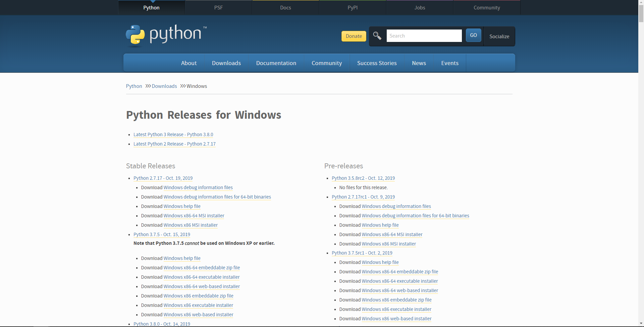This screenshot has height=327, width=644.
Task: Click Latest Python 3 Release - Python 3.8.0
Action: [x=173, y=134]
